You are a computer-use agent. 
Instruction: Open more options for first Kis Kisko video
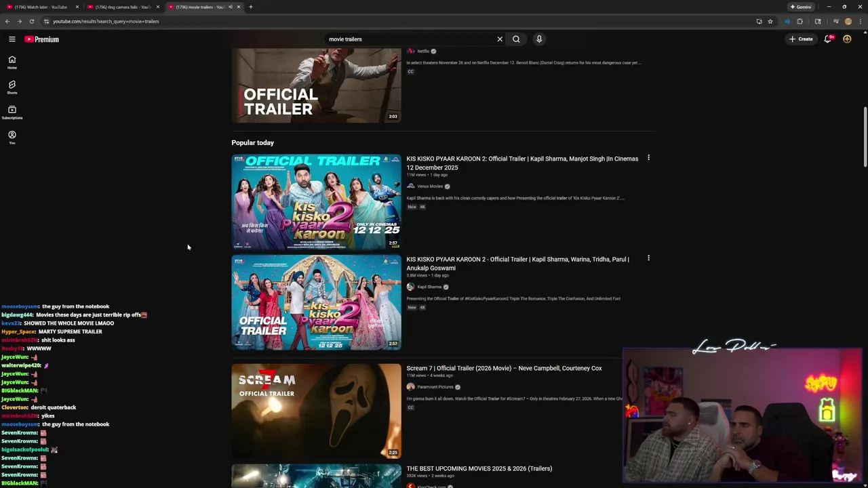pyautogui.click(x=648, y=158)
